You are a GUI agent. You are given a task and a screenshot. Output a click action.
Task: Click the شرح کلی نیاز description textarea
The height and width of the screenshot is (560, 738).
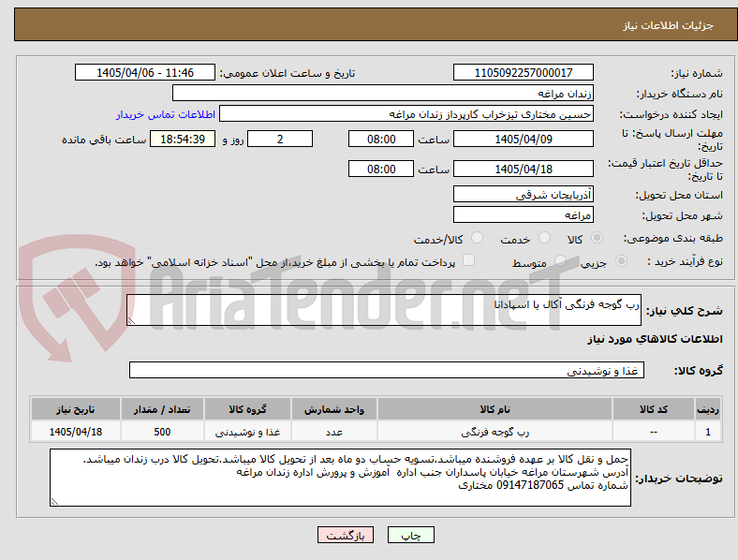coord(384,310)
